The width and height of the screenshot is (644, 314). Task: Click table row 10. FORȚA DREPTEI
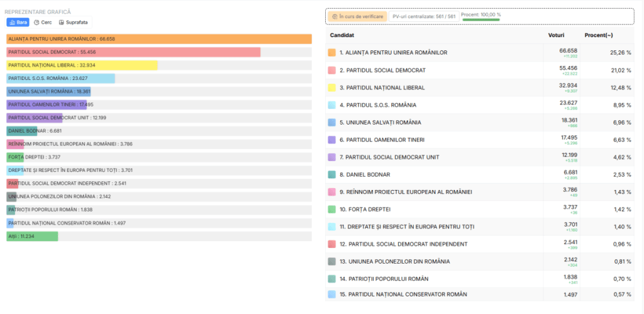480,209
